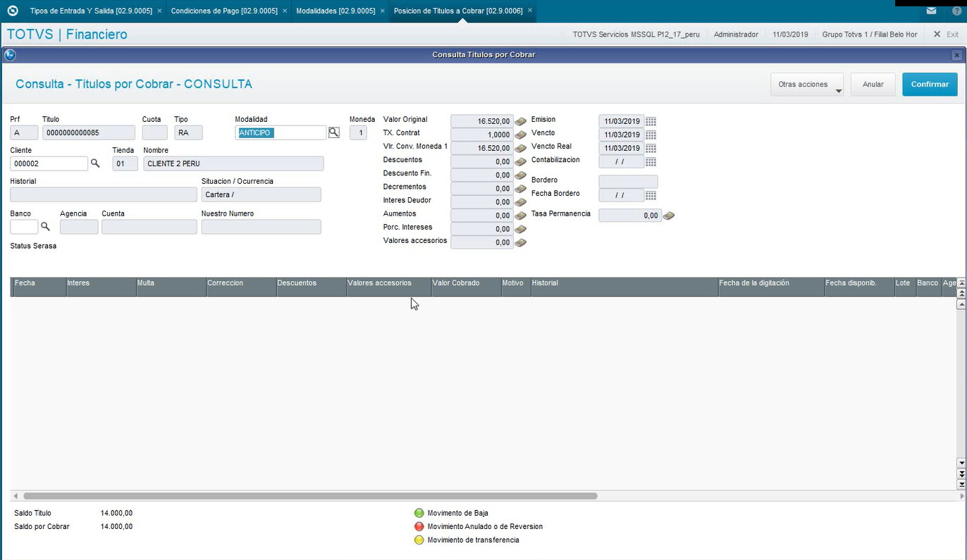967x560 pixels.
Task: Click the grid scroll-to-top arrow
Action: click(x=961, y=283)
